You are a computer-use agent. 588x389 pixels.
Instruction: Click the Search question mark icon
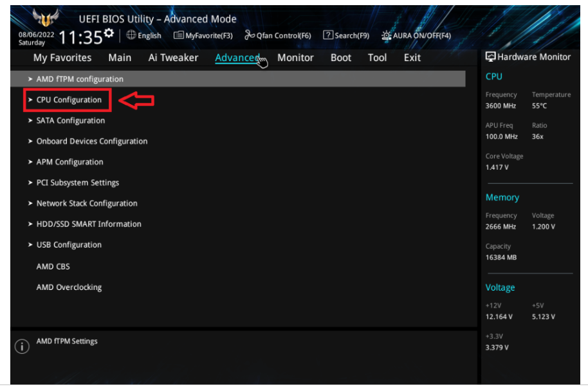(x=328, y=35)
